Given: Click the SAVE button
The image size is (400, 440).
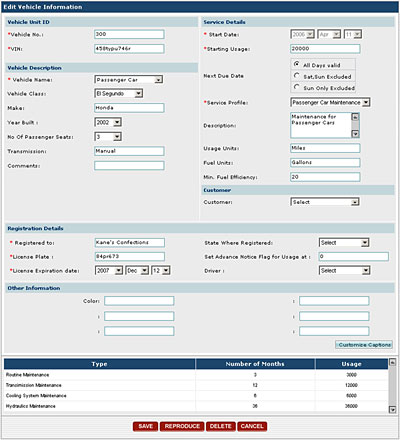Looking at the screenshot, I should pyautogui.click(x=145, y=426).
